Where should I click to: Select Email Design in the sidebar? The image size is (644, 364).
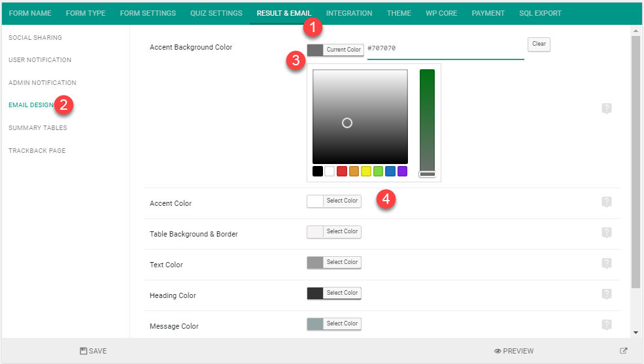31,105
